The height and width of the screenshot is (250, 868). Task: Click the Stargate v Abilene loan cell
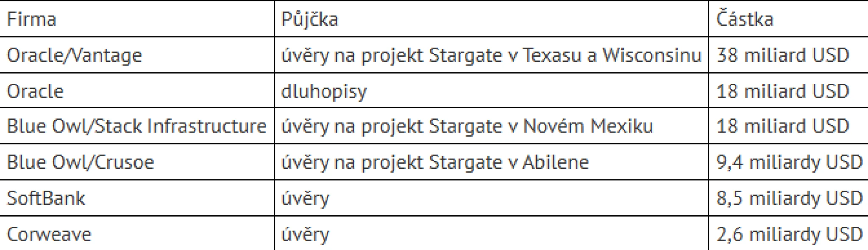[435, 162]
